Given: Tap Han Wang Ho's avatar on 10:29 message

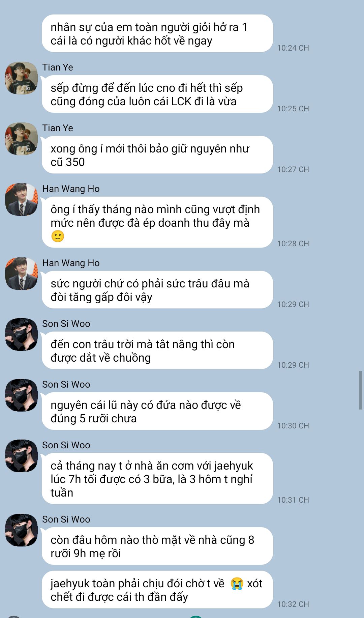Looking at the screenshot, I should (21, 274).
